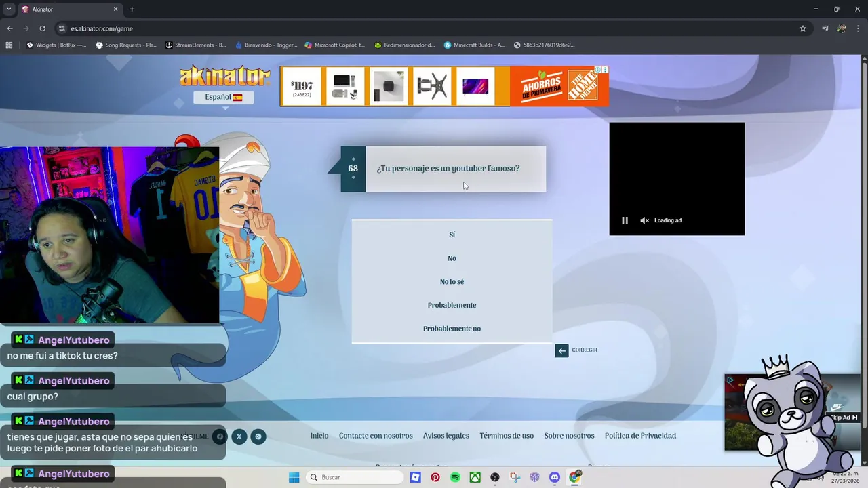Click the Akinator logo
The height and width of the screenshot is (488, 868).
(x=226, y=76)
